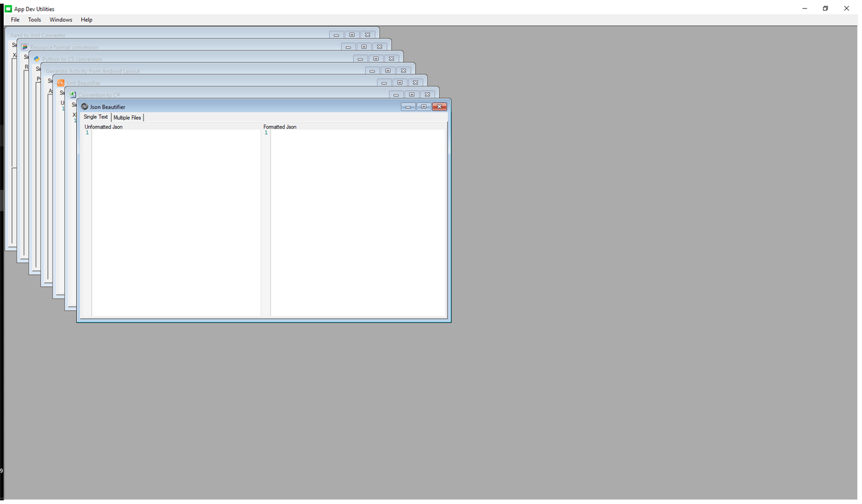This screenshot has height=504, width=862.
Task: Open the Help menu
Action: (86, 19)
